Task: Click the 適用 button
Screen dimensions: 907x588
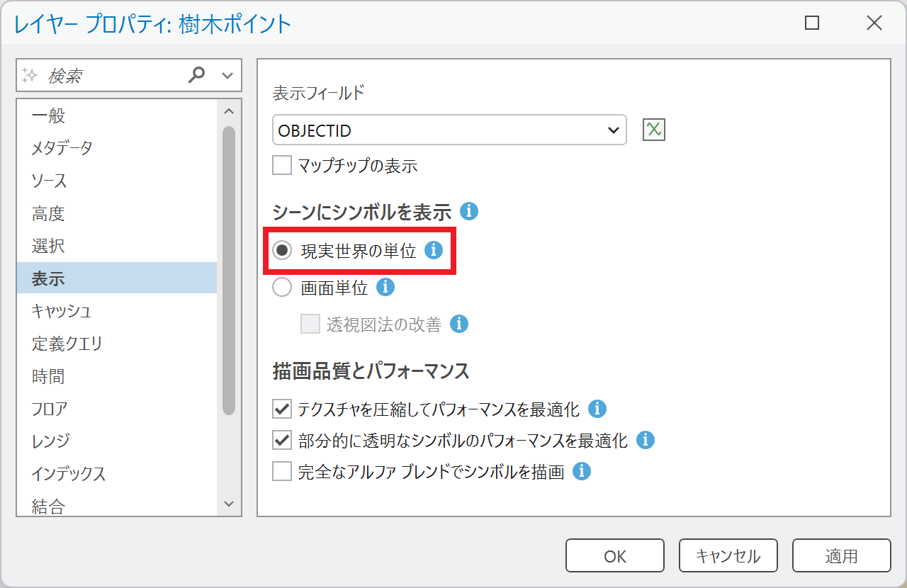Action: point(841,556)
